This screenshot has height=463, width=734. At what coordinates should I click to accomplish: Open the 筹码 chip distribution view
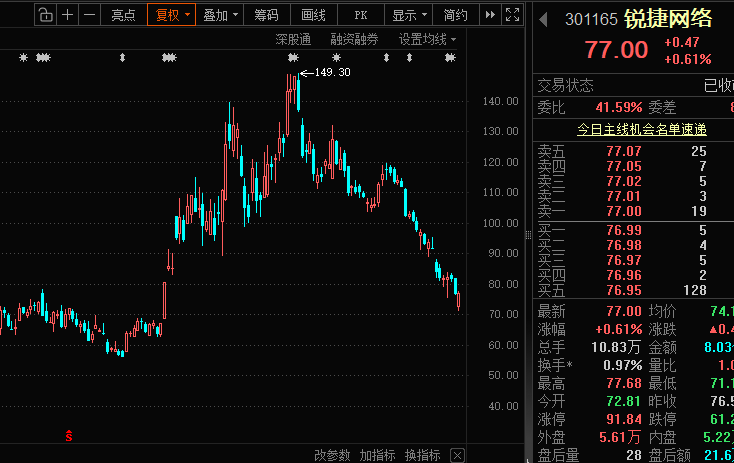point(266,15)
